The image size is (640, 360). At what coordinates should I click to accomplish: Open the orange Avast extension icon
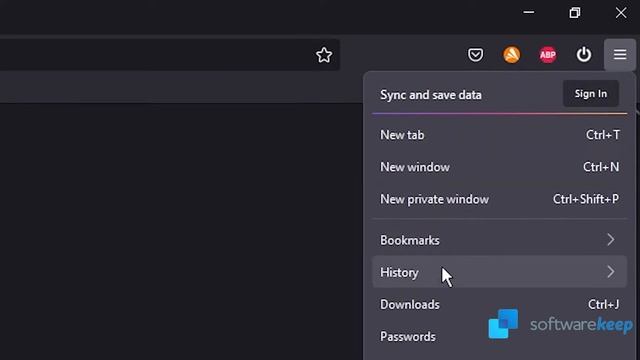coord(511,55)
